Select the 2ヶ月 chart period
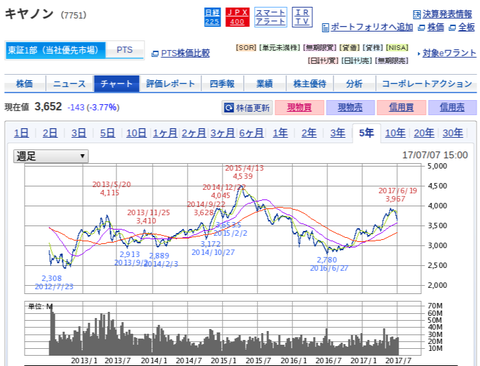 194,133
